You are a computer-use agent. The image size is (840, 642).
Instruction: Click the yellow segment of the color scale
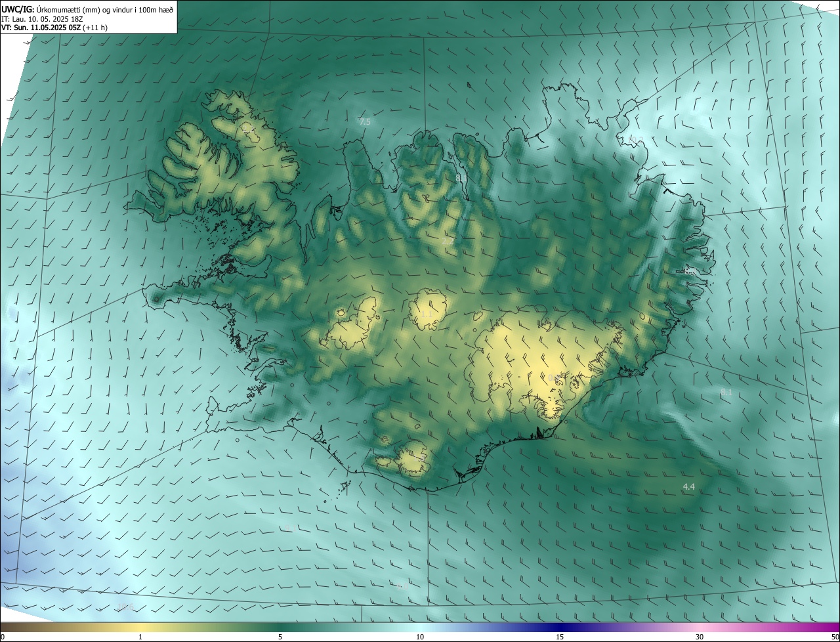(140, 628)
